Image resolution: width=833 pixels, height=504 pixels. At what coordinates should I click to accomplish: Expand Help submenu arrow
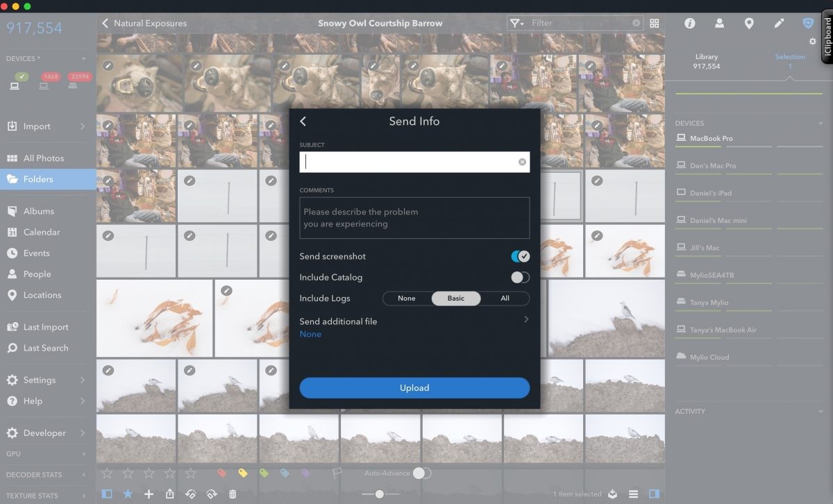click(83, 401)
